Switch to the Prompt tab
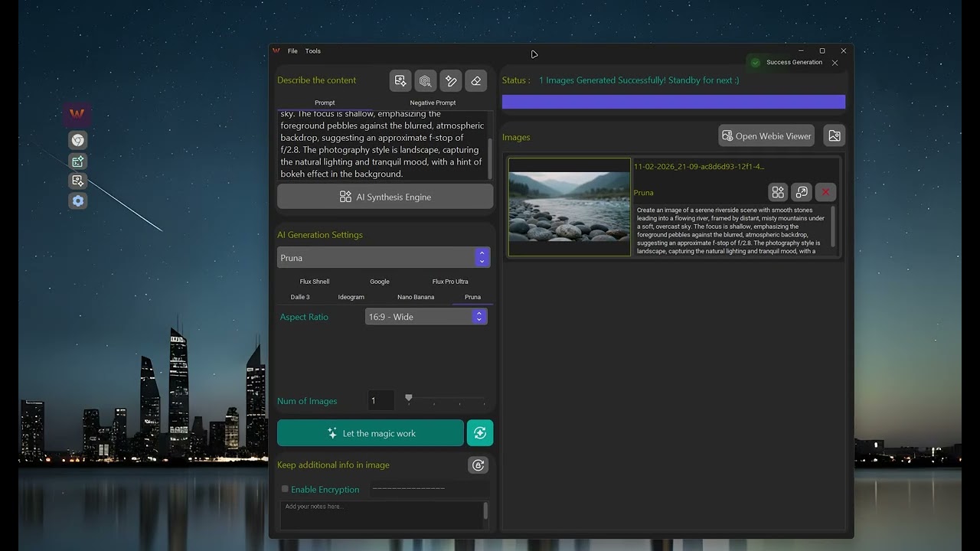The width and height of the screenshot is (980, 551). 325,103
